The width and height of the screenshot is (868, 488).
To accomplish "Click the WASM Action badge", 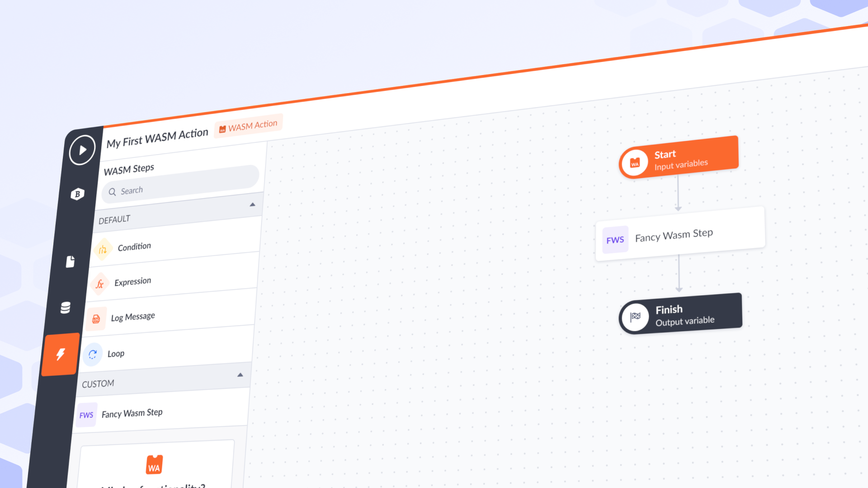I will 248,126.
